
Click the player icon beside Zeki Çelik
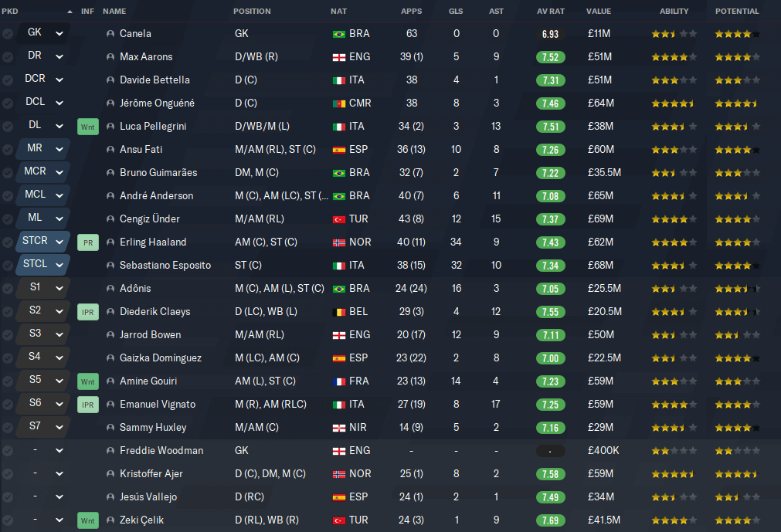point(110,520)
